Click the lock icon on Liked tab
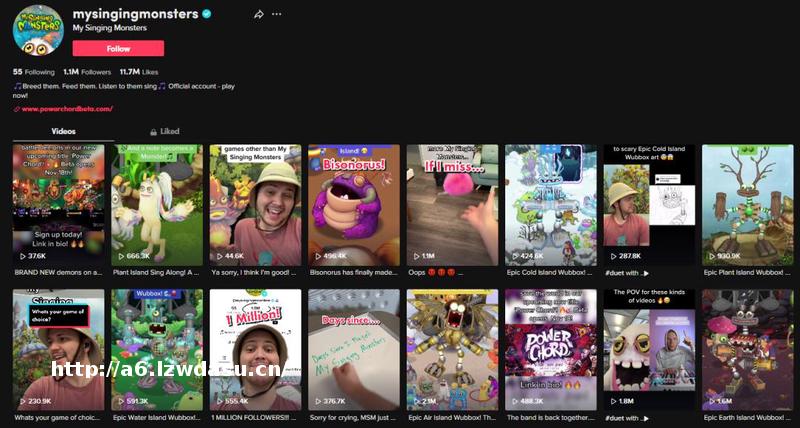The height and width of the screenshot is (428, 800). click(152, 131)
